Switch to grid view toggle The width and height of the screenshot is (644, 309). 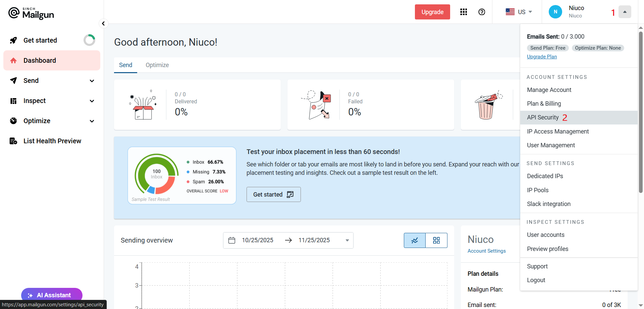pos(436,240)
